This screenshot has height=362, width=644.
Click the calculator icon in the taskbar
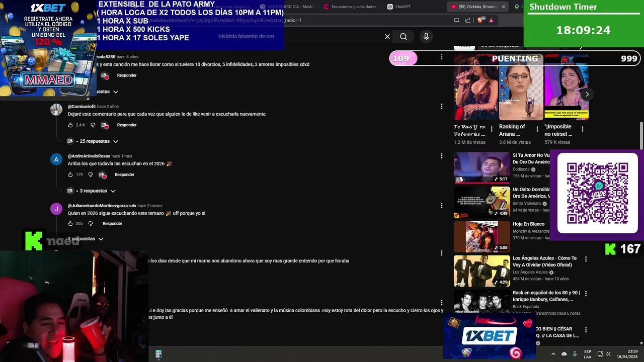(158, 354)
